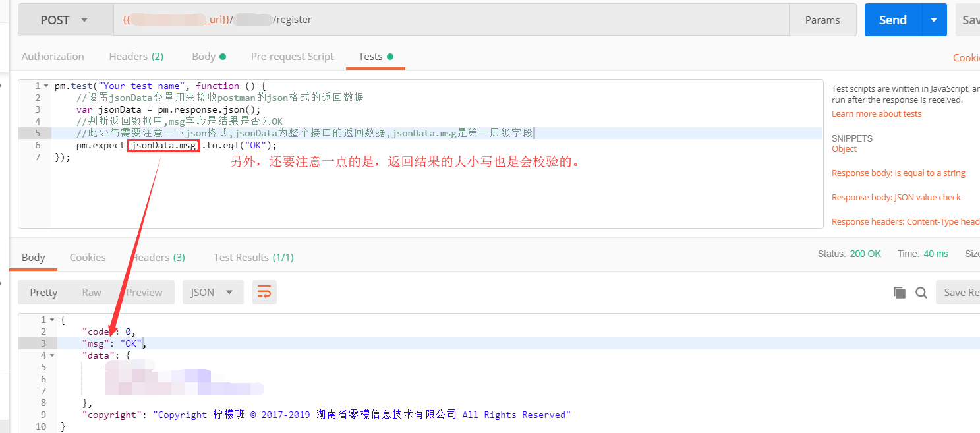
Task: Select the Raw response view
Action: pyautogui.click(x=92, y=293)
